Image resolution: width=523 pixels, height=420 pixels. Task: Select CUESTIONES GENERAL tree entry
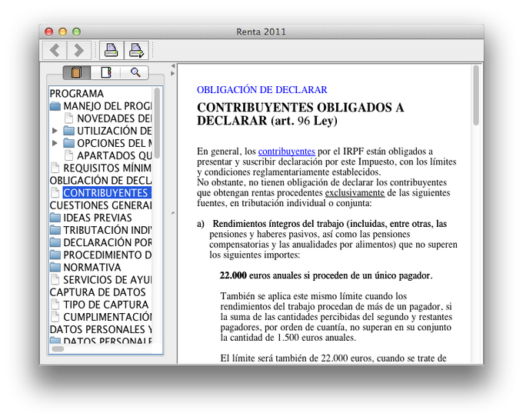(x=101, y=205)
